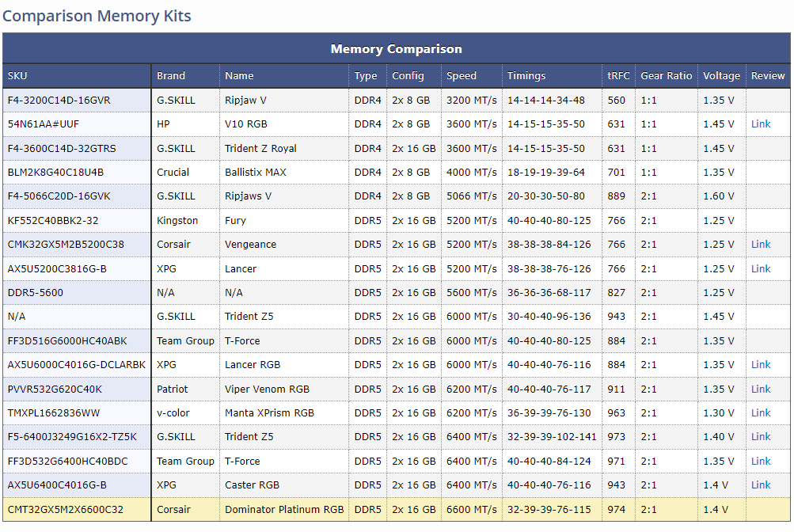
Task: Click the Speed column header
Action: click(462, 76)
